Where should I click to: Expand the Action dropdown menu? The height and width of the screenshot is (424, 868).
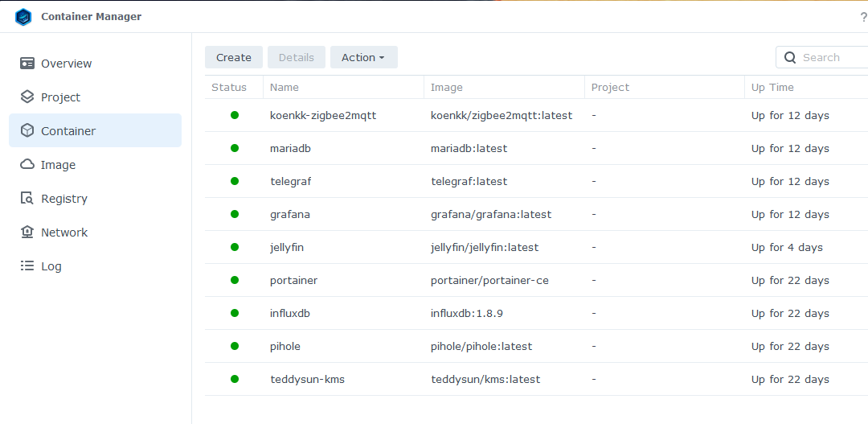tap(363, 58)
